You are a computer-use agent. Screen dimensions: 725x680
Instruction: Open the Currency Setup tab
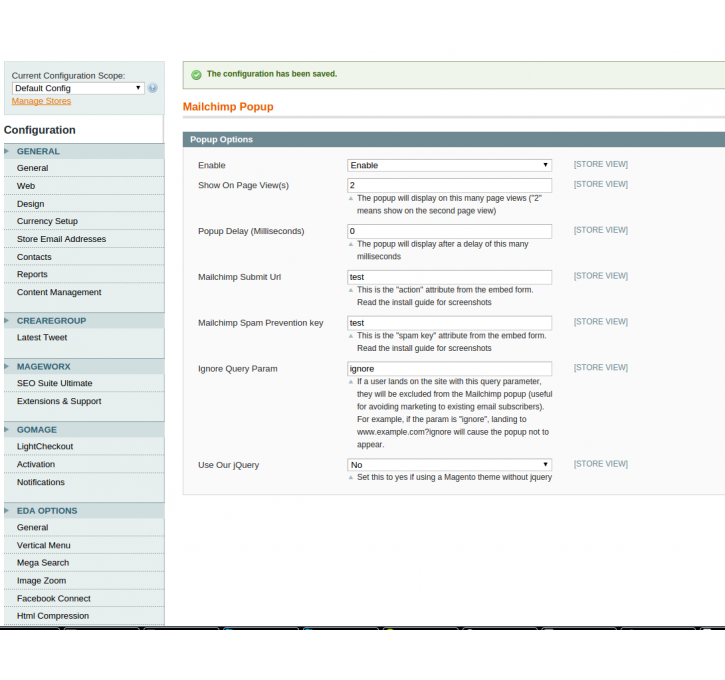pyautogui.click(x=84, y=221)
